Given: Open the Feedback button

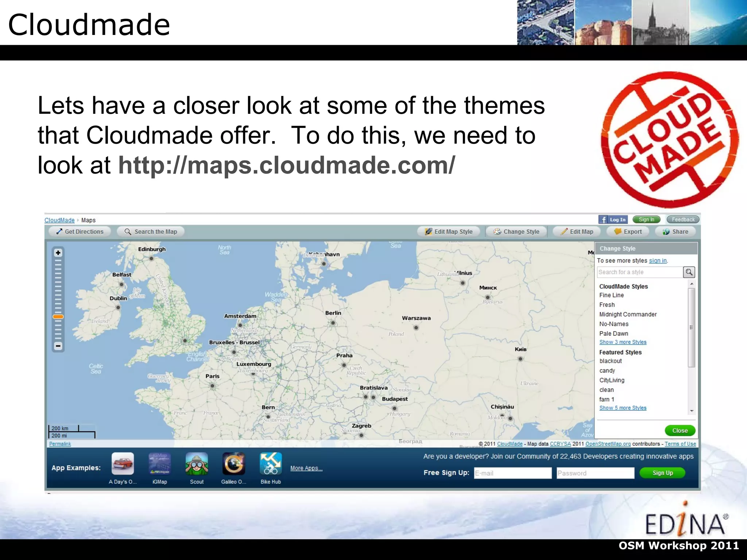Looking at the screenshot, I should point(683,219).
